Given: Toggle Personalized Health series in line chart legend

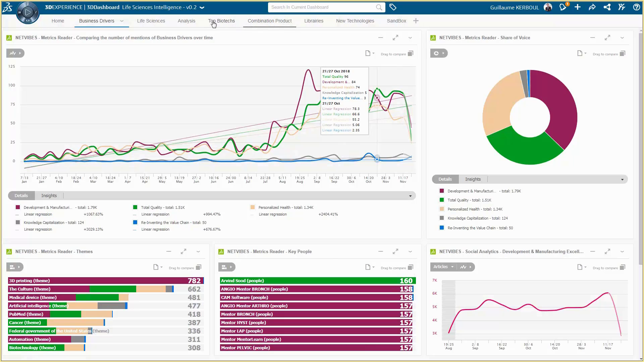Looking at the screenshot, I should (x=253, y=207).
